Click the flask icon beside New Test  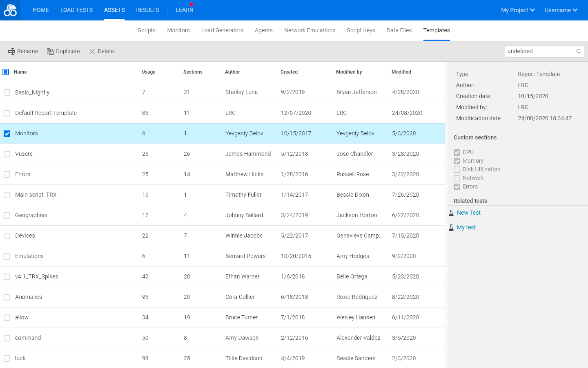[x=451, y=213]
